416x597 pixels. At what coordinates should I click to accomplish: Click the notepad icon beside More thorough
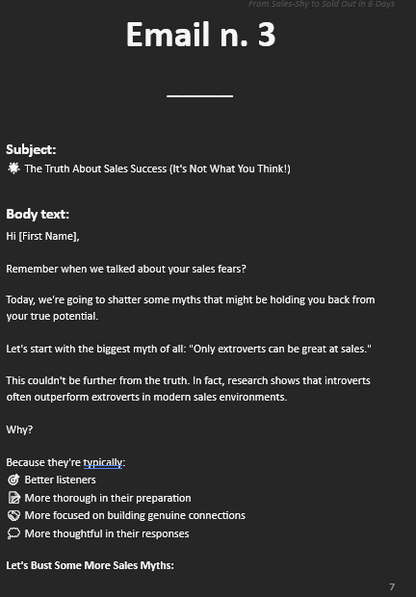14,498
